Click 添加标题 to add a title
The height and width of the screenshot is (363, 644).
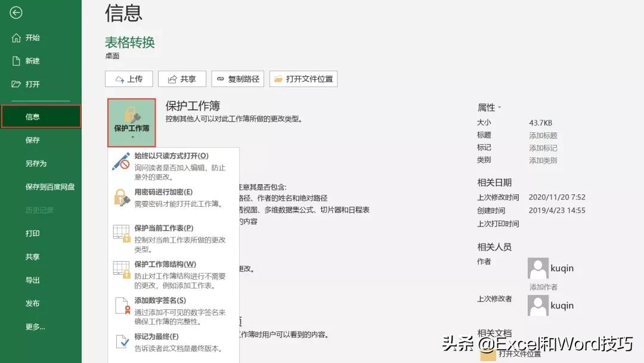tap(544, 135)
